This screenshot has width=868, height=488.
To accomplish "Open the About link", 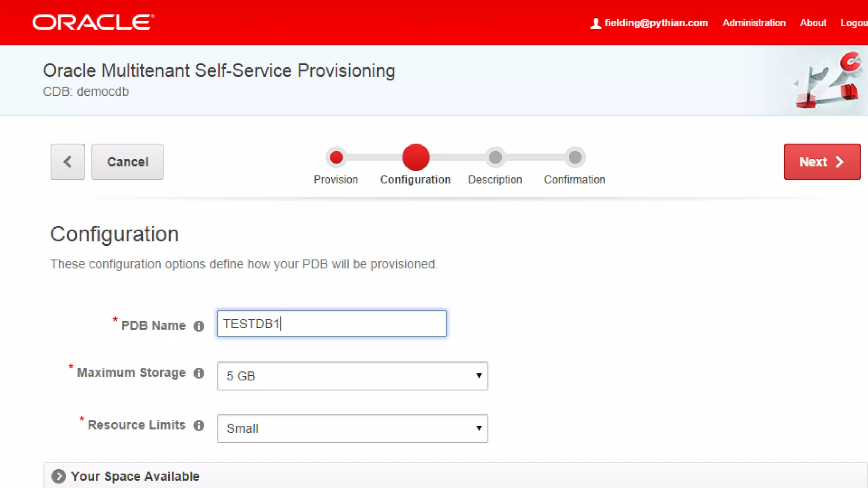I will [x=813, y=23].
